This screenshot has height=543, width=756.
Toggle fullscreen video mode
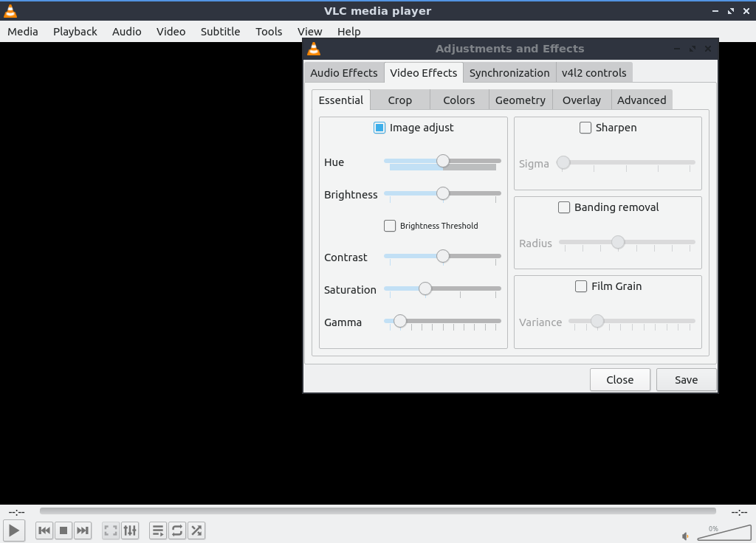[x=111, y=530]
